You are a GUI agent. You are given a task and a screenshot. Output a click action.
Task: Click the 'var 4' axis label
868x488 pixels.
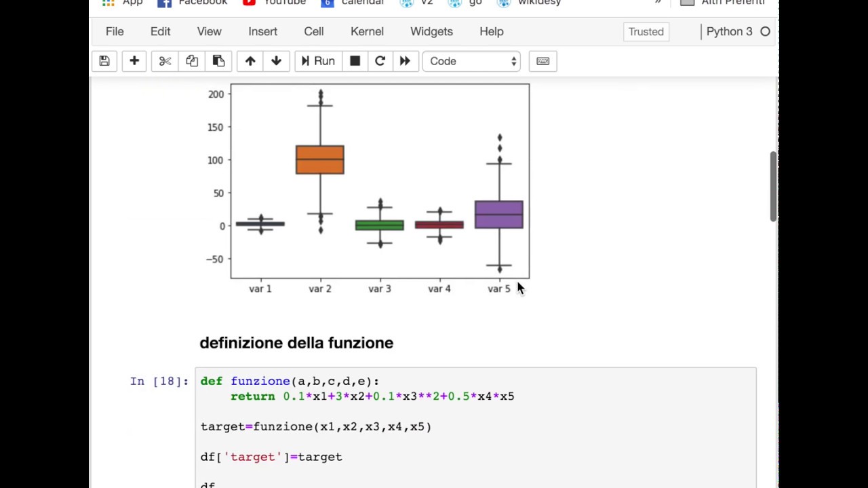[439, 289]
